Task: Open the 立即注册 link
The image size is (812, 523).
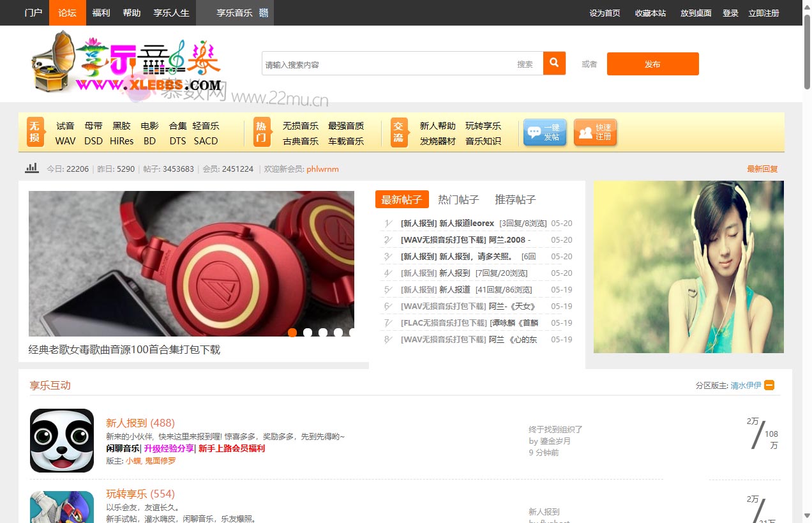Action: click(763, 13)
